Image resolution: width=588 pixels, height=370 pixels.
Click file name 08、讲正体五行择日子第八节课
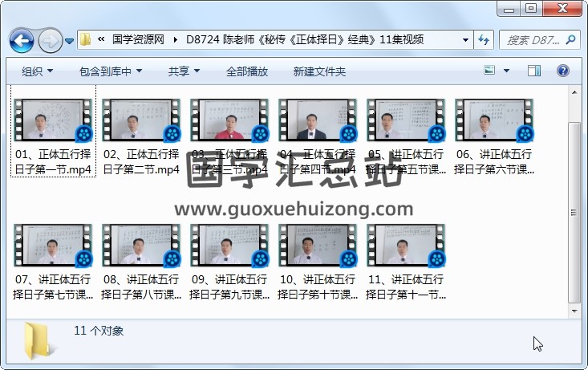141,287
